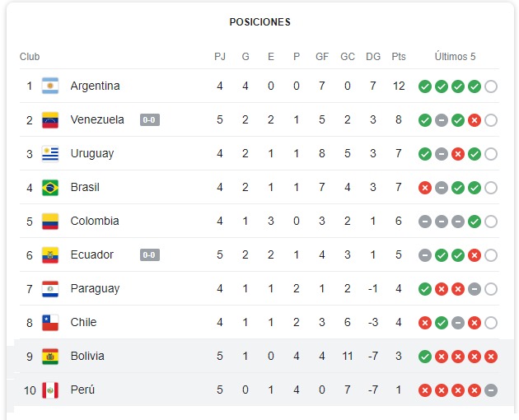This screenshot has height=420, width=519.
Task: Open the Argentina team link
Action: point(95,86)
